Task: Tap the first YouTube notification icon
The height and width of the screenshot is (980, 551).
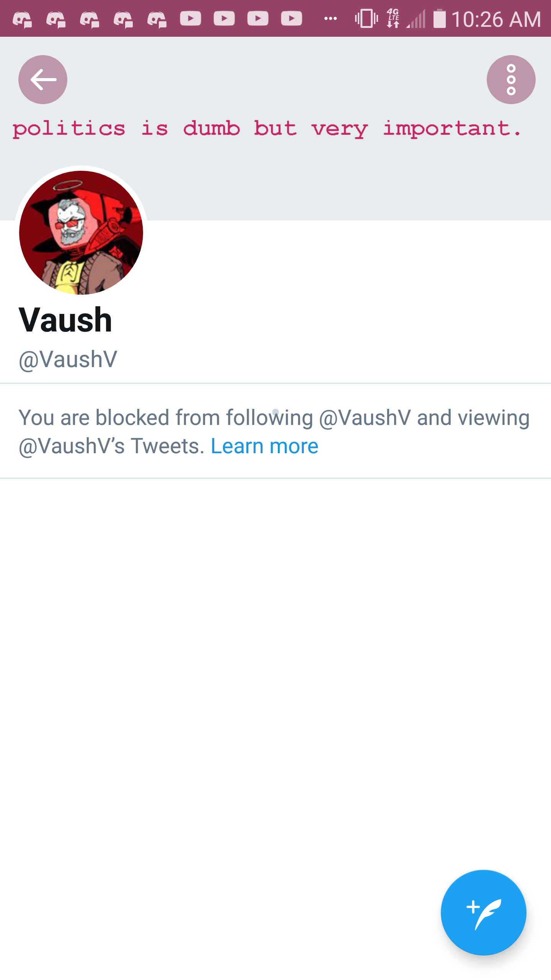Action: [191, 18]
